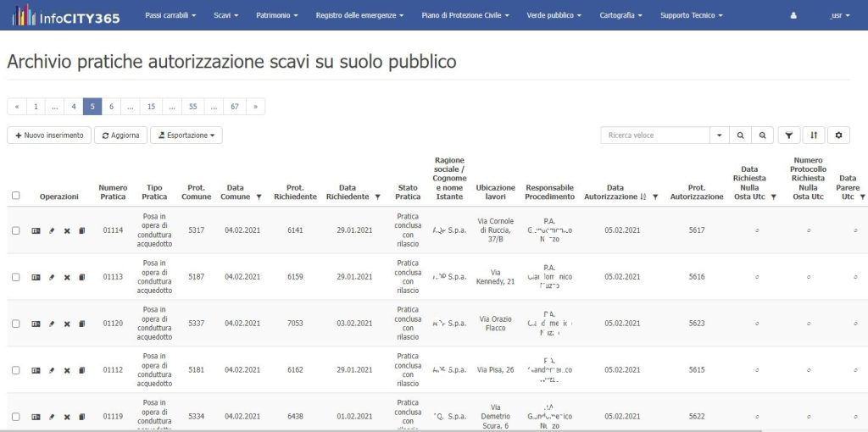868x432 pixels.
Task: Check the row checkbox for pratica 01119
Action: coord(15,417)
